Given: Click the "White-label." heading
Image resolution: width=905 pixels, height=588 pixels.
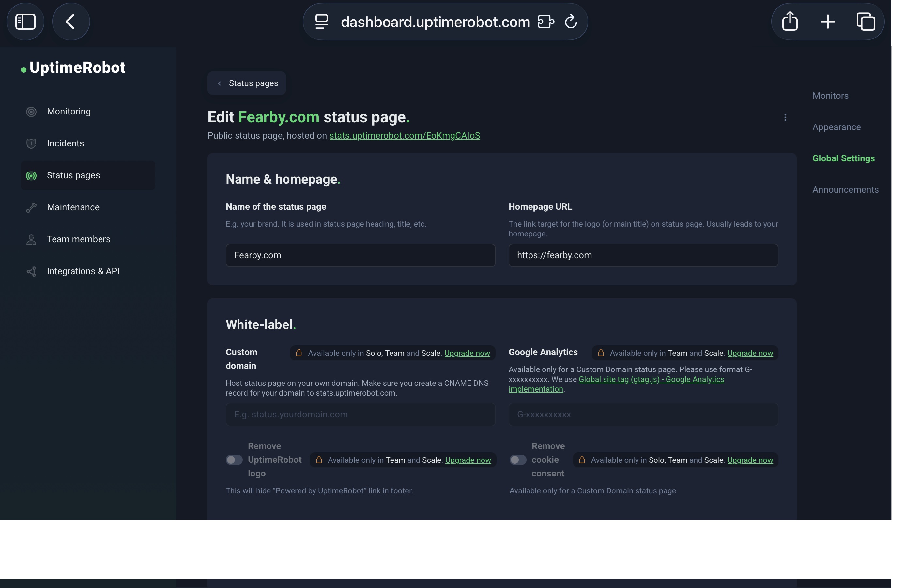Looking at the screenshot, I should coord(261,324).
